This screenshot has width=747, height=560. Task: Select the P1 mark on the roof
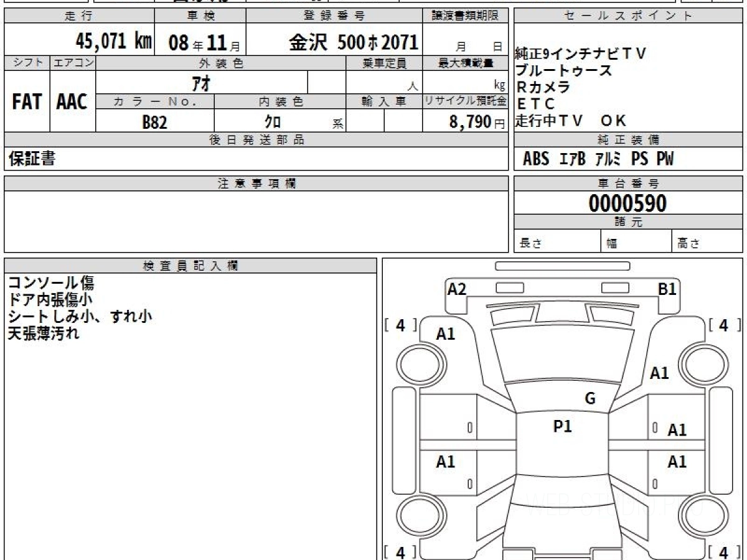tap(562, 427)
